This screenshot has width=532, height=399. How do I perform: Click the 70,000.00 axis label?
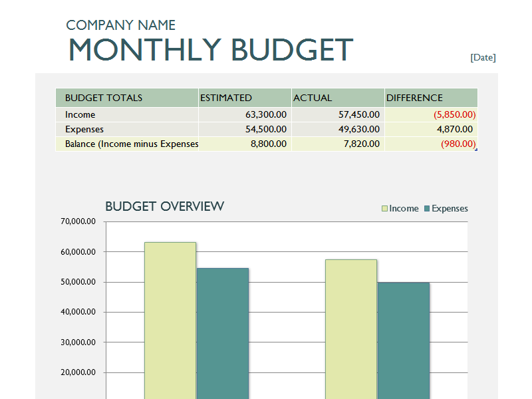point(77,221)
